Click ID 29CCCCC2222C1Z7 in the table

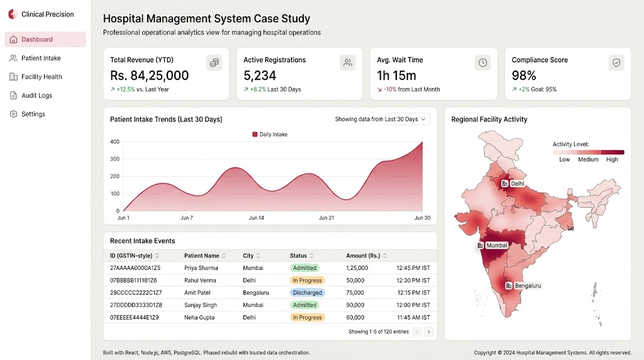(x=136, y=293)
